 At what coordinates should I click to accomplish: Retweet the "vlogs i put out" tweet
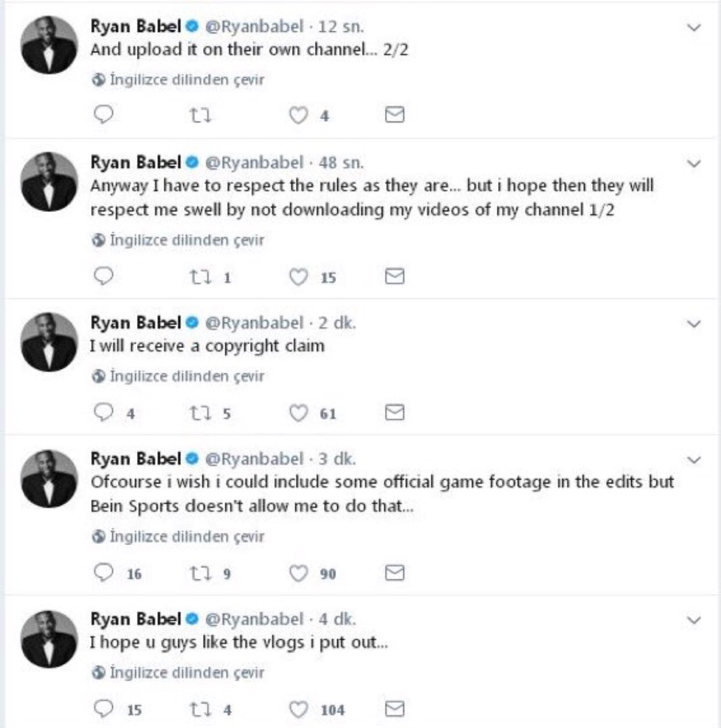201,709
